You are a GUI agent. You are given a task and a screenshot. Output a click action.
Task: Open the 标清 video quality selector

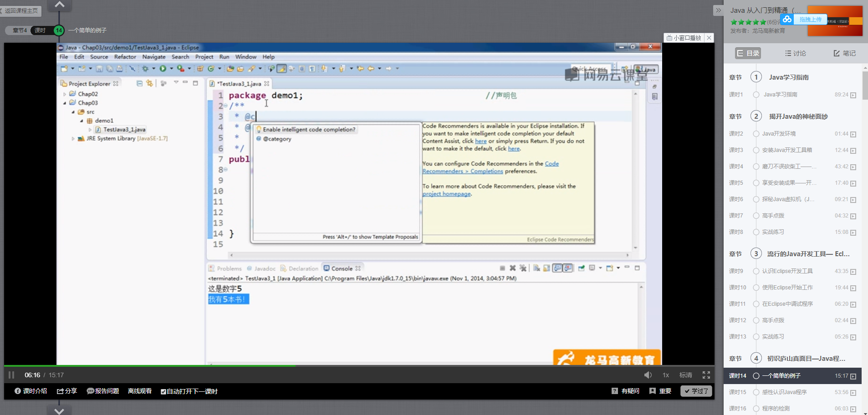click(x=685, y=375)
